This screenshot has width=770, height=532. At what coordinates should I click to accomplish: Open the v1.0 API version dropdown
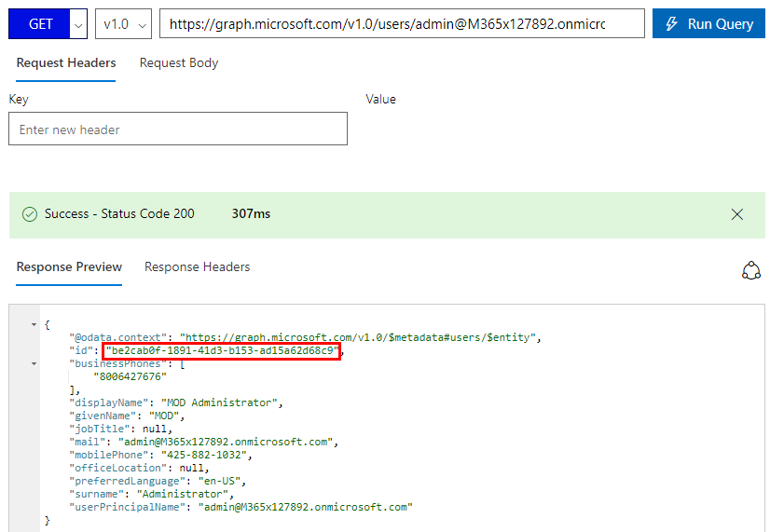[x=123, y=24]
